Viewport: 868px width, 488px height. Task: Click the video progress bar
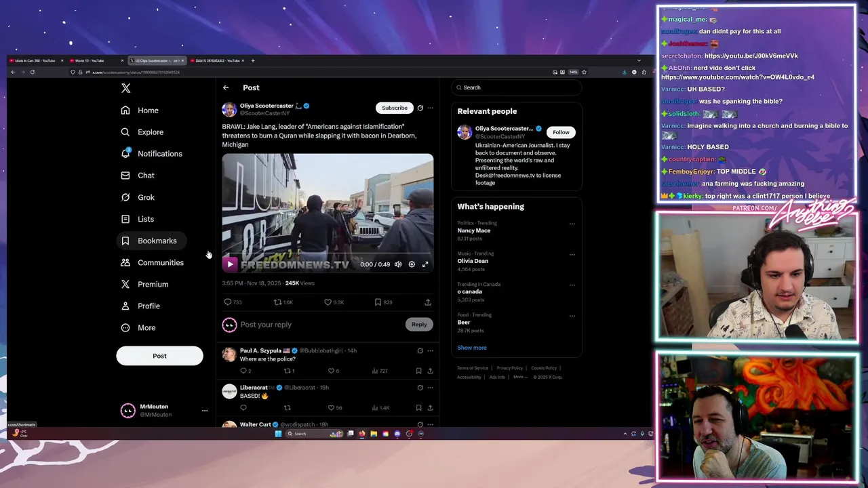(328, 254)
